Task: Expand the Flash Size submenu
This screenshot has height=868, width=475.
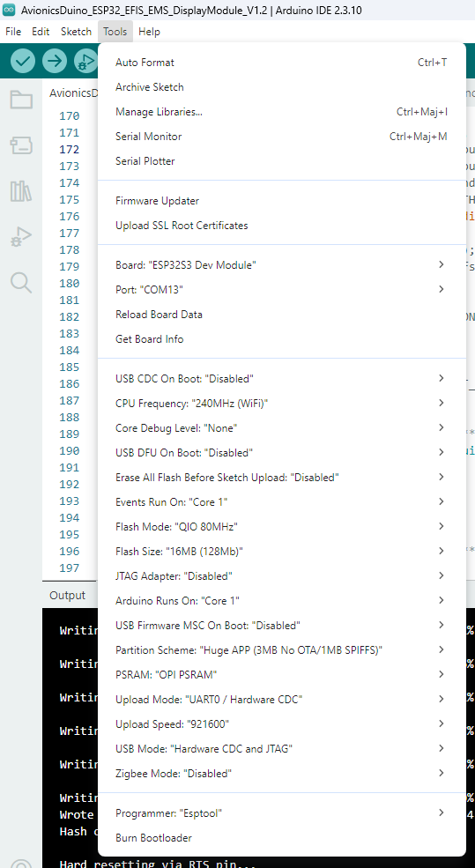Action: tap(282, 552)
